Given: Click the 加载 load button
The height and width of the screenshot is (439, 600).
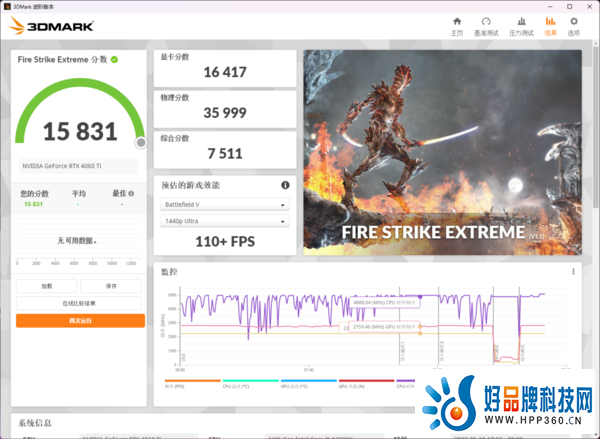Looking at the screenshot, I should [46, 286].
